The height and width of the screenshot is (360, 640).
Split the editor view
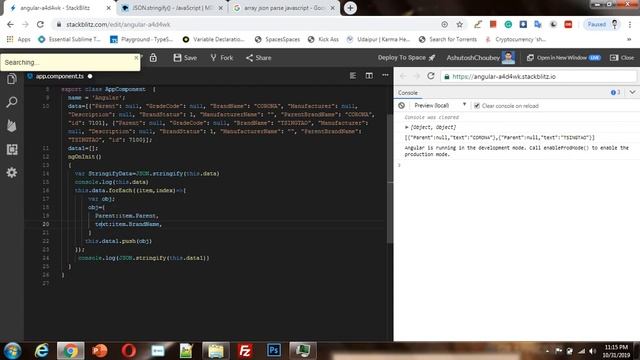(369, 76)
